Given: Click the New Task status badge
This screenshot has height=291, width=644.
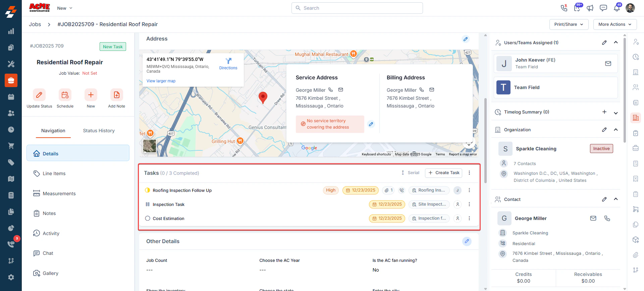Looking at the screenshot, I should click(x=113, y=47).
